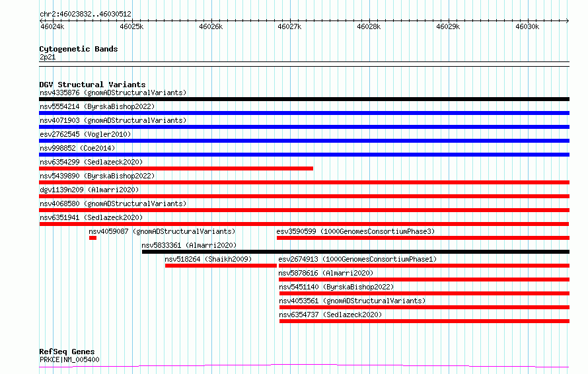Click the nsv6354737 Sedlazeck2020 label
Image resolution: width=588 pixels, height=374 pixels.
click(330, 315)
